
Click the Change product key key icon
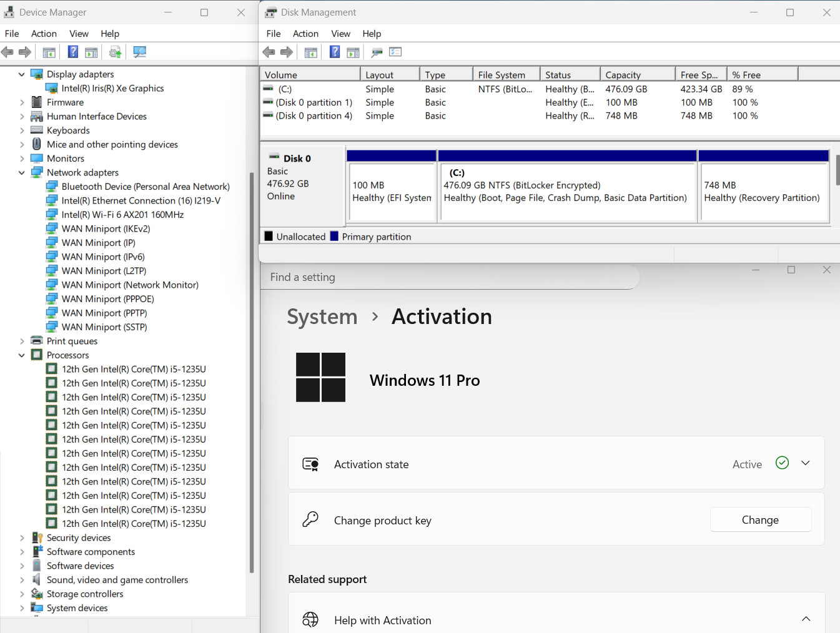[x=310, y=519]
